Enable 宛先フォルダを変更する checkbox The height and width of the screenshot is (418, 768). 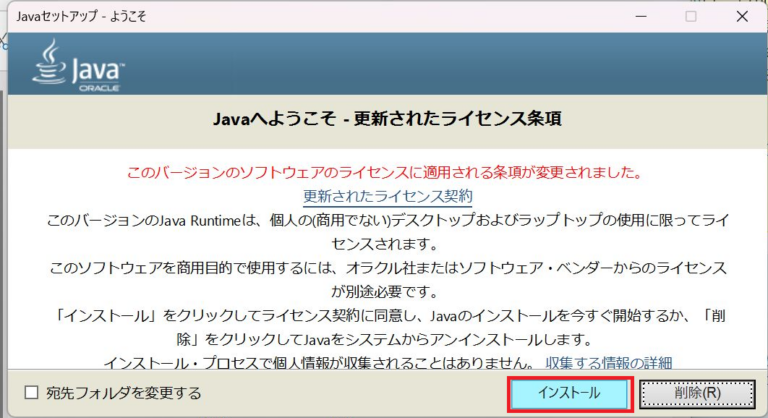[32, 393]
